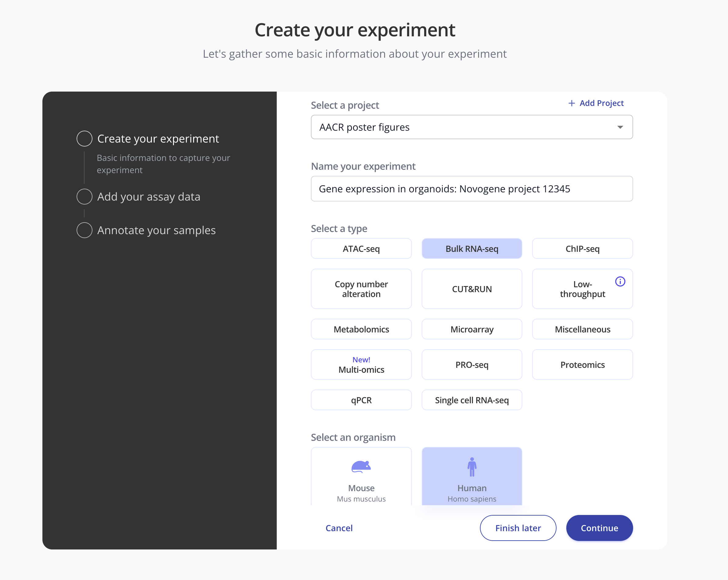The width and height of the screenshot is (728, 580).
Task: Select the Human organism icon
Action: click(x=472, y=467)
